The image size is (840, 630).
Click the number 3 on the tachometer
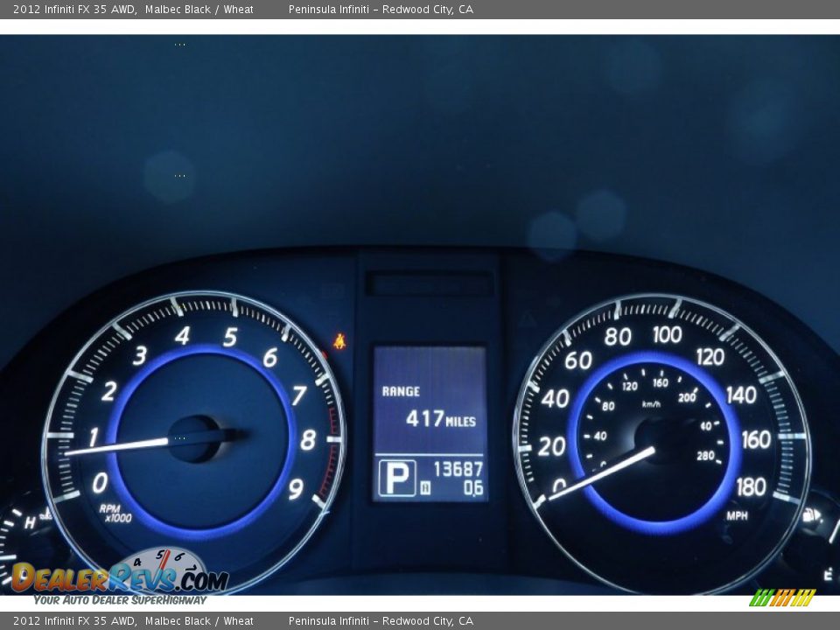point(140,355)
